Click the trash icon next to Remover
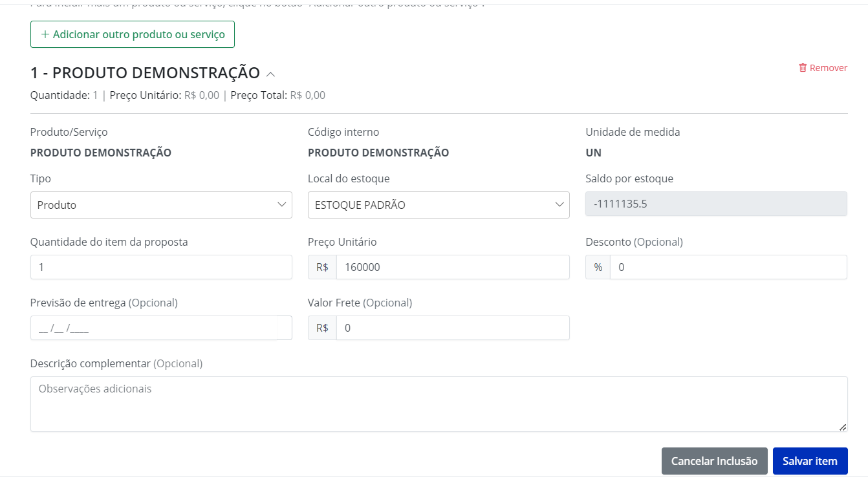The image size is (868, 483). point(803,68)
